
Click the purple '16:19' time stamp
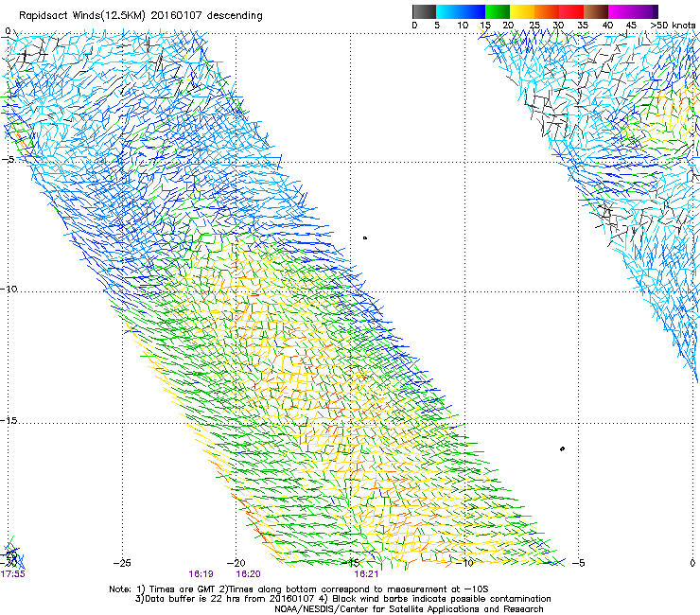(201, 574)
